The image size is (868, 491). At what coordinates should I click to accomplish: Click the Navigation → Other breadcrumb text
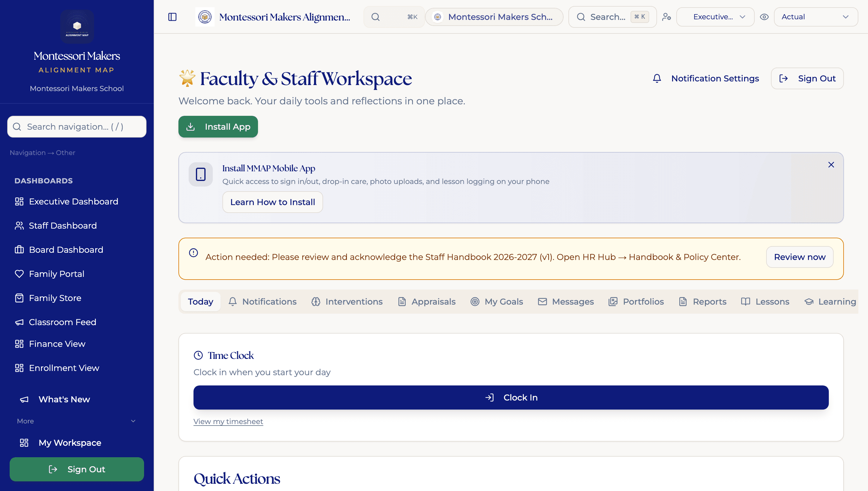(42, 153)
